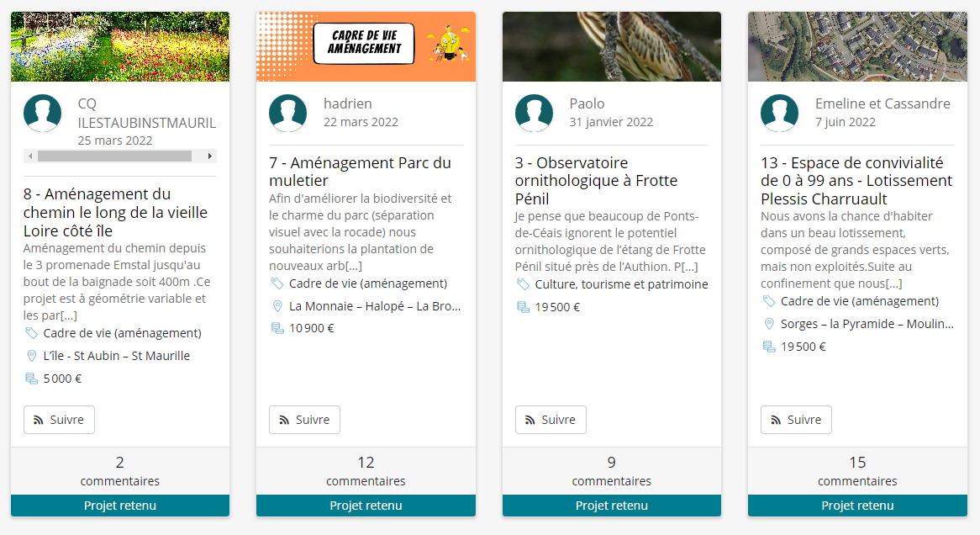This screenshot has height=535, width=980.
Task: Open project 7 - Aménagement Parc du muletier
Action: (x=360, y=172)
